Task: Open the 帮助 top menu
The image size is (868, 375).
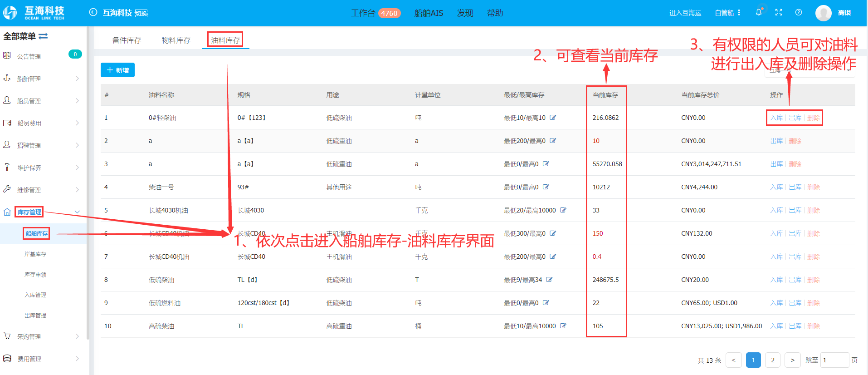Action: [x=495, y=13]
